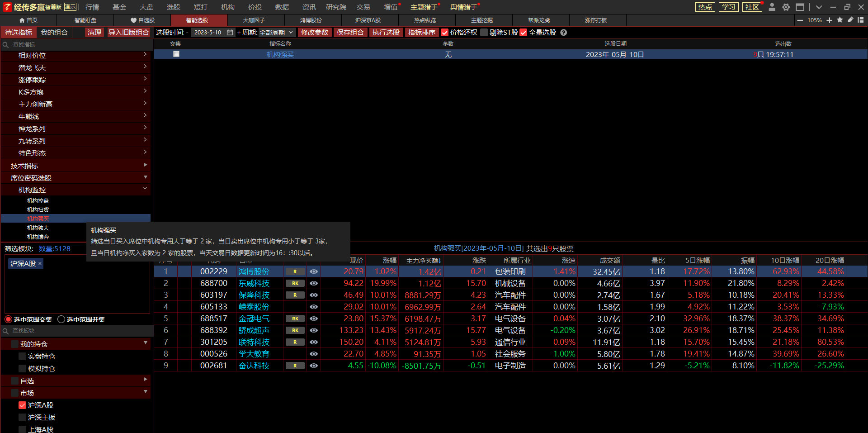868x433 pixels.
Task: Toggle eye icon for 学大教育
Action: coord(314,354)
